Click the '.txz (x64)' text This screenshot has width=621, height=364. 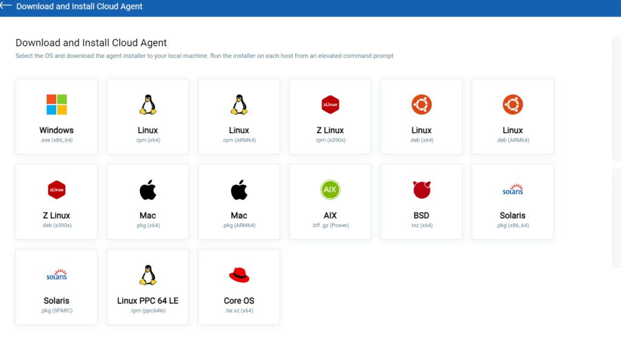[421, 225]
